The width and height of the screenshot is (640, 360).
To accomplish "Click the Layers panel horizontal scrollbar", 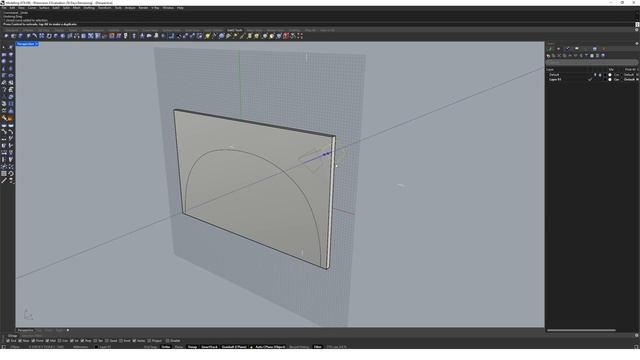I will pos(581,330).
